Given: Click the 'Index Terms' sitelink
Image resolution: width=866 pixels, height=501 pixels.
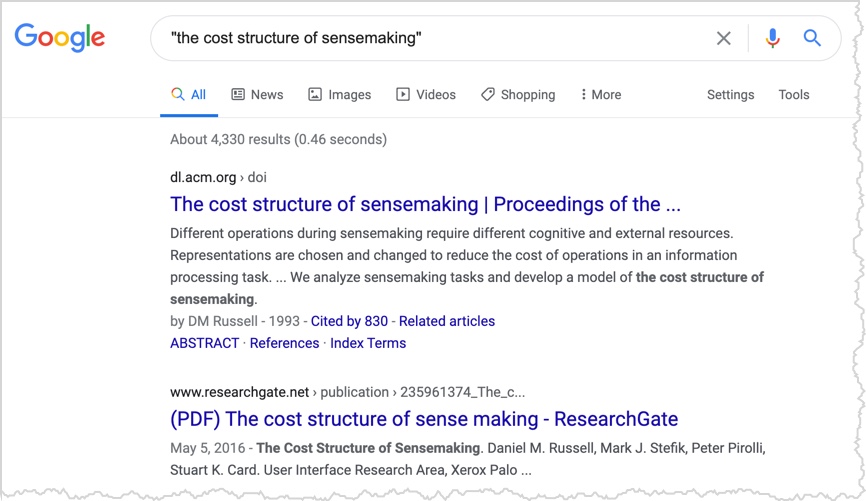Looking at the screenshot, I should tap(368, 343).
